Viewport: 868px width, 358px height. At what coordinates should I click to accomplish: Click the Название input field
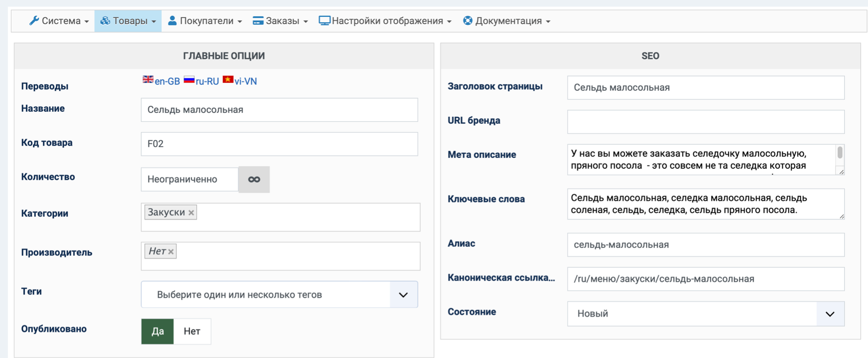(279, 110)
